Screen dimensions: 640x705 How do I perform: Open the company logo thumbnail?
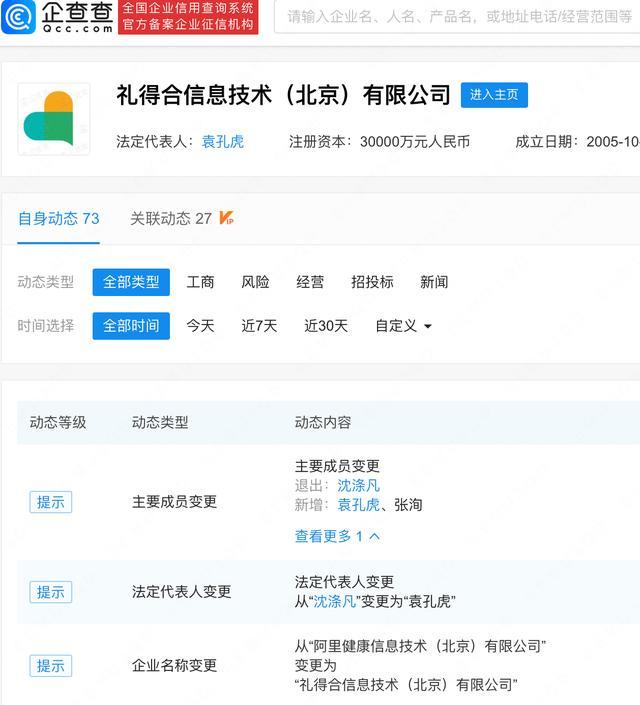pos(54,119)
